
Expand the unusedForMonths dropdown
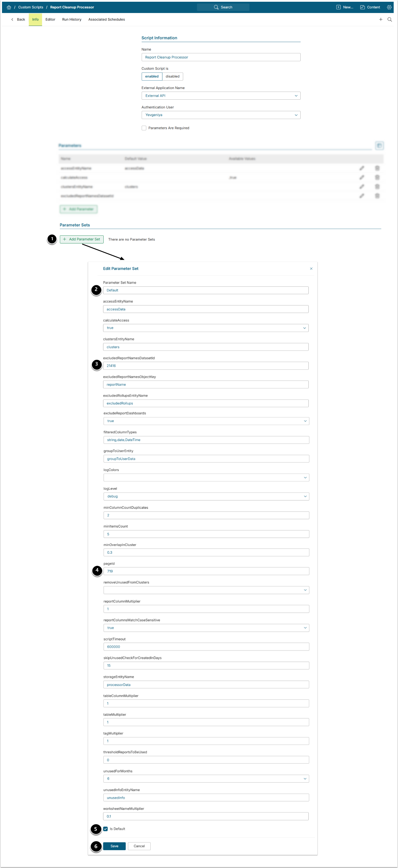(x=206, y=778)
